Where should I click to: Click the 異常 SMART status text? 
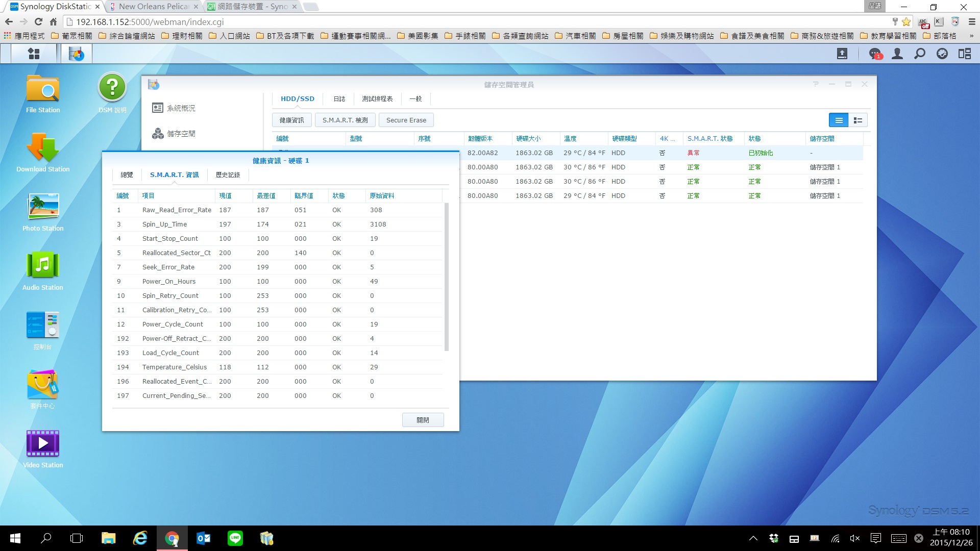[693, 153]
